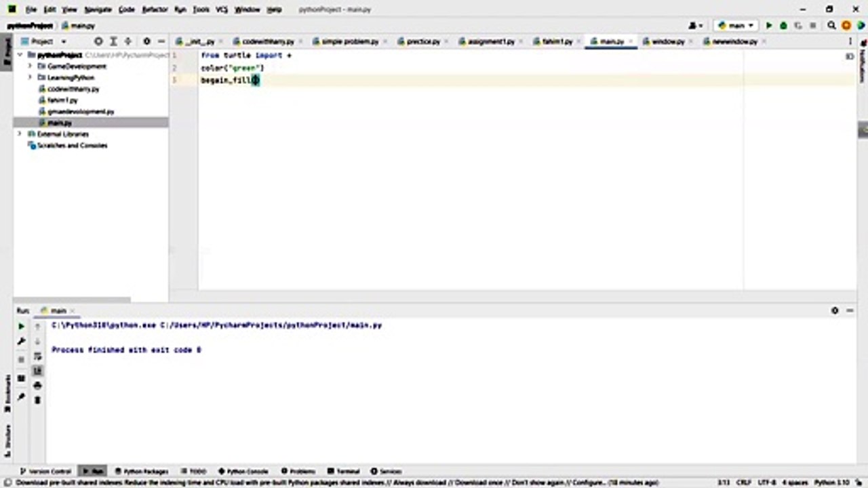This screenshot has width=868, height=488.
Task: Open the editor tabs more options icon
Action: tap(850, 42)
